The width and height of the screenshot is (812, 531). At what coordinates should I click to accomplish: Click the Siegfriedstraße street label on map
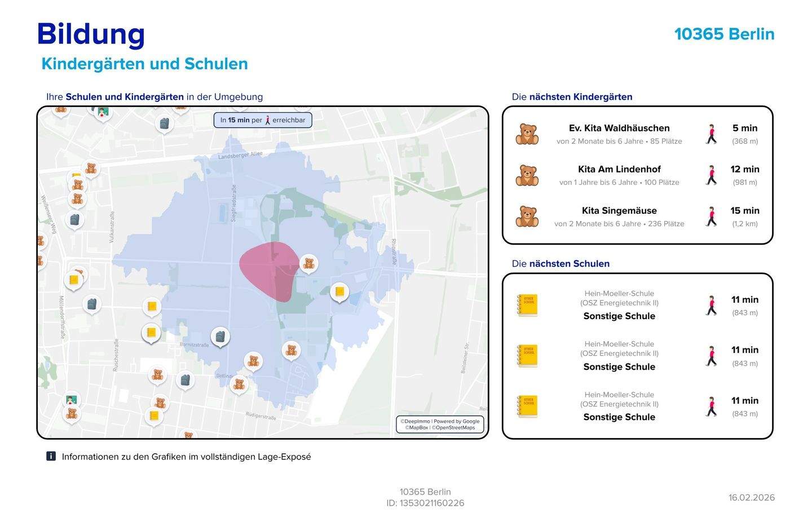coord(233,203)
